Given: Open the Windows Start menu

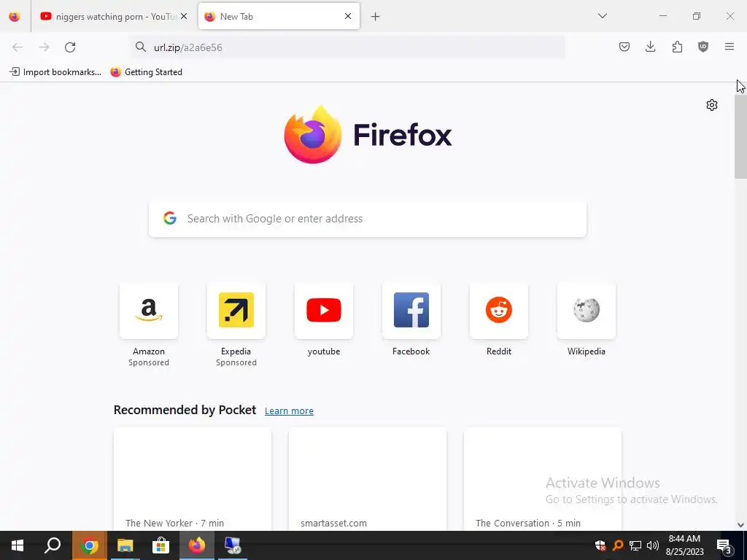Looking at the screenshot, I should click(18, 545).
